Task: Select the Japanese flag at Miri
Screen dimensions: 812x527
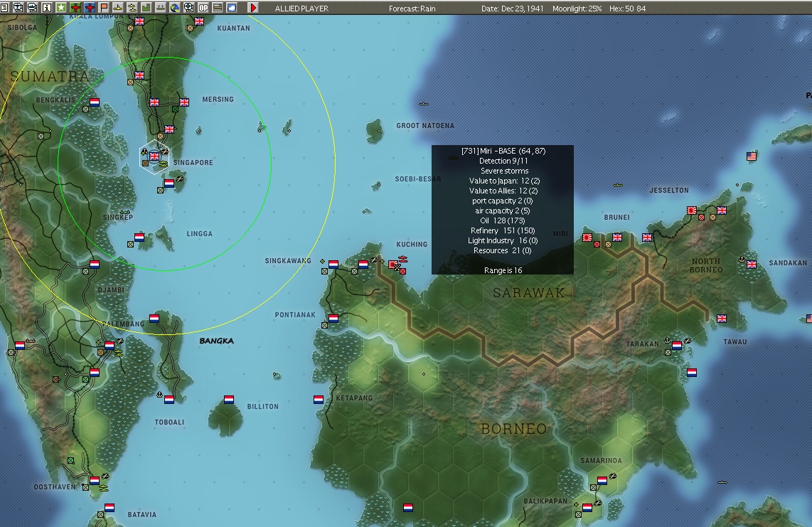Action: pyautogui.click(x=587, y=238)
